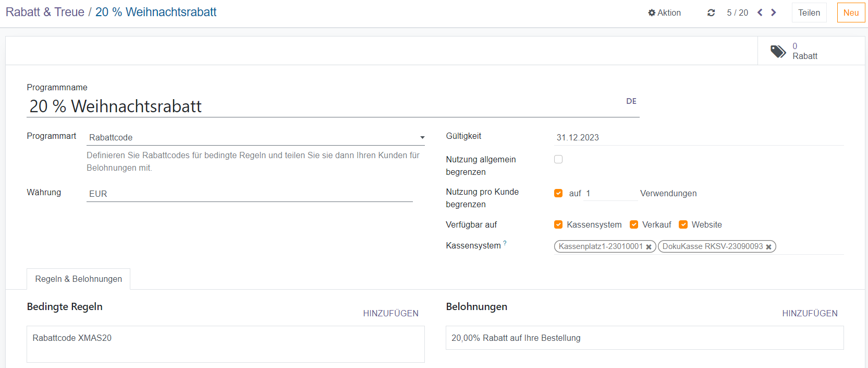Go to next record with right chevron
Screen dimensions: 868x368
774,13
